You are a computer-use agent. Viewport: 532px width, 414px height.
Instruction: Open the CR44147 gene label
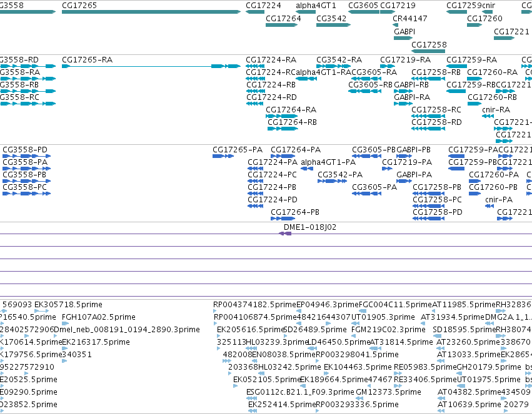tap(410, 18)
